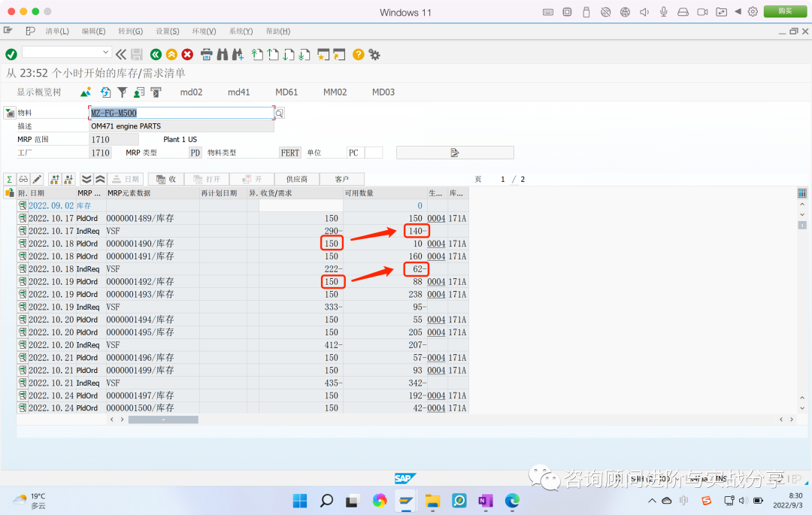Expand all rows with the double-chevron down icon
Viewport: 812px width, 515px height.
click(86, 179)
